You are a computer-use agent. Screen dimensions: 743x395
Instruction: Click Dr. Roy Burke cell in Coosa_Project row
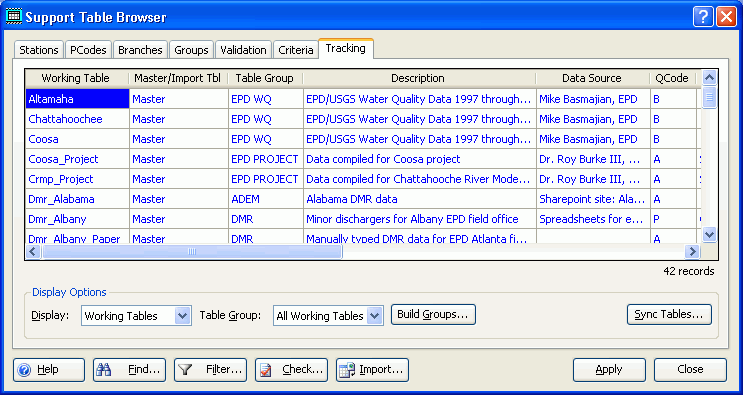click(x=593, y=159)
